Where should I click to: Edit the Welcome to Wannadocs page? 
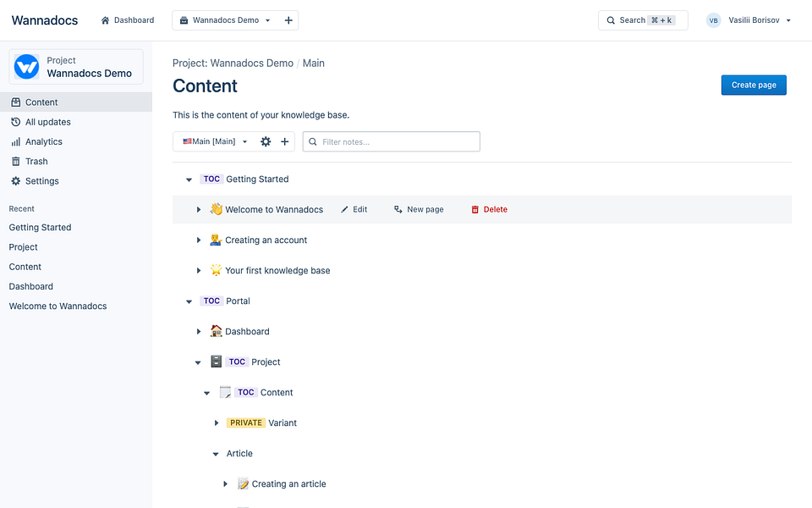[354, 209]
